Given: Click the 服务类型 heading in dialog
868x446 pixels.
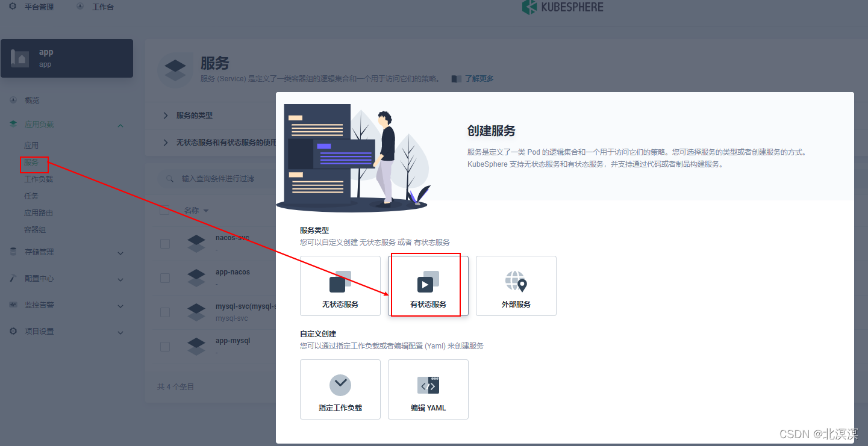Looking at the screenshot, I should coord(314,230).
